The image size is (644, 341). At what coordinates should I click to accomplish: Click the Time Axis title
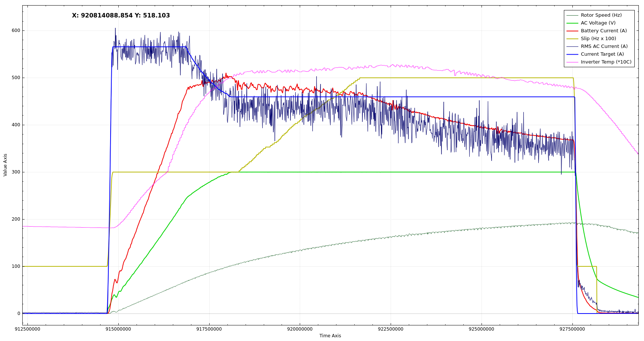pyautogui.click(x=330, y=336)
